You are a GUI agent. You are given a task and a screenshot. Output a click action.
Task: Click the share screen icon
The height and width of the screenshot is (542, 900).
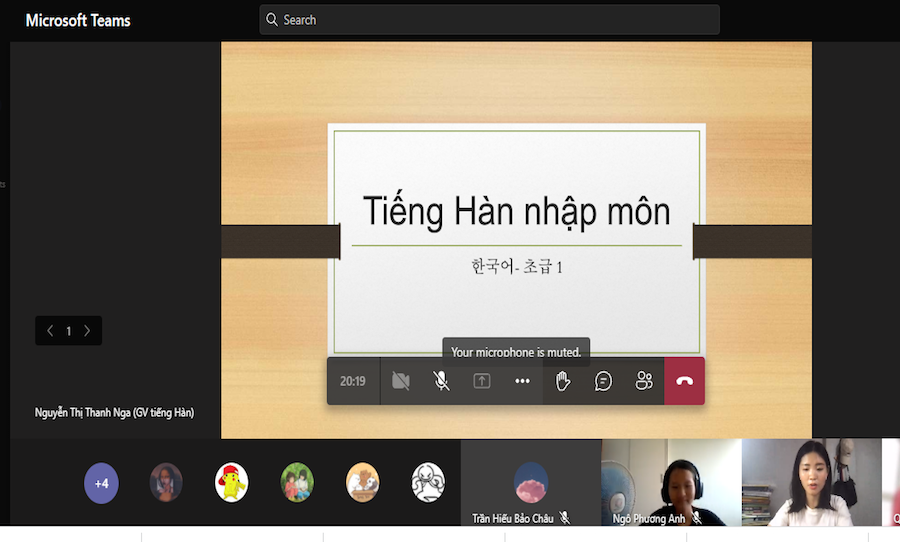click(x=482, y=381)
